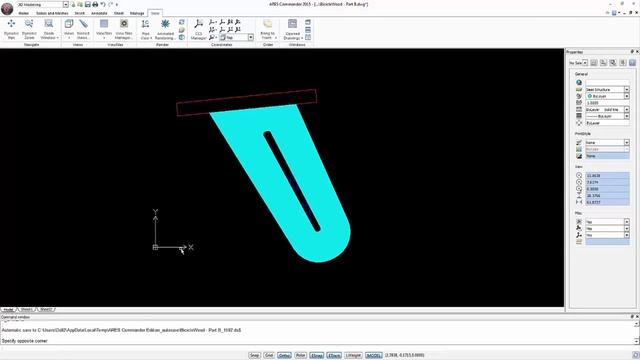
Task: Expand the layer name dropdown in Properties
Action: (627, 89)
